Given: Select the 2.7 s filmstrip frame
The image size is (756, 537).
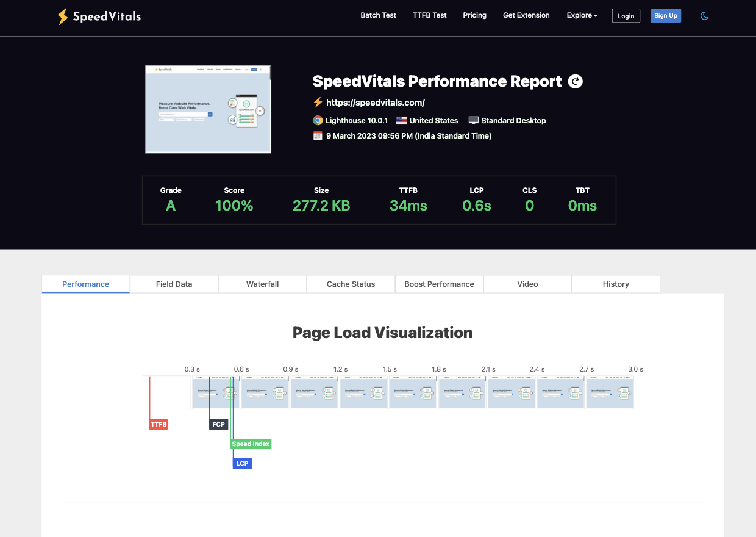Looking at the screenshot, I should 610,392.
